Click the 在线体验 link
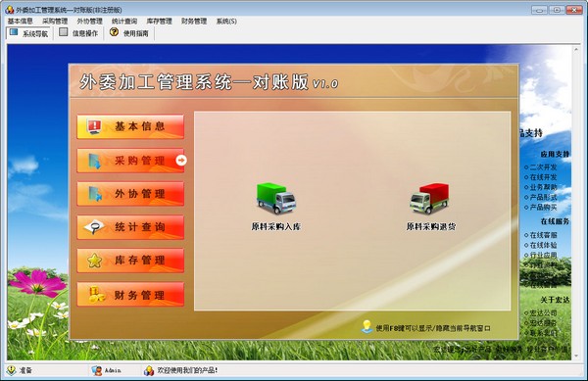This screenshot has height=381, width=588. tap(543, 245)
